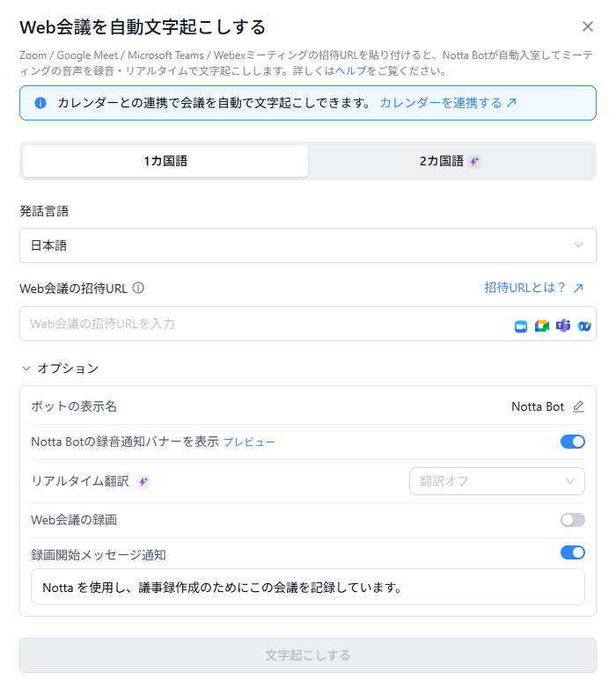Click the recording message text field

(308, 587)
